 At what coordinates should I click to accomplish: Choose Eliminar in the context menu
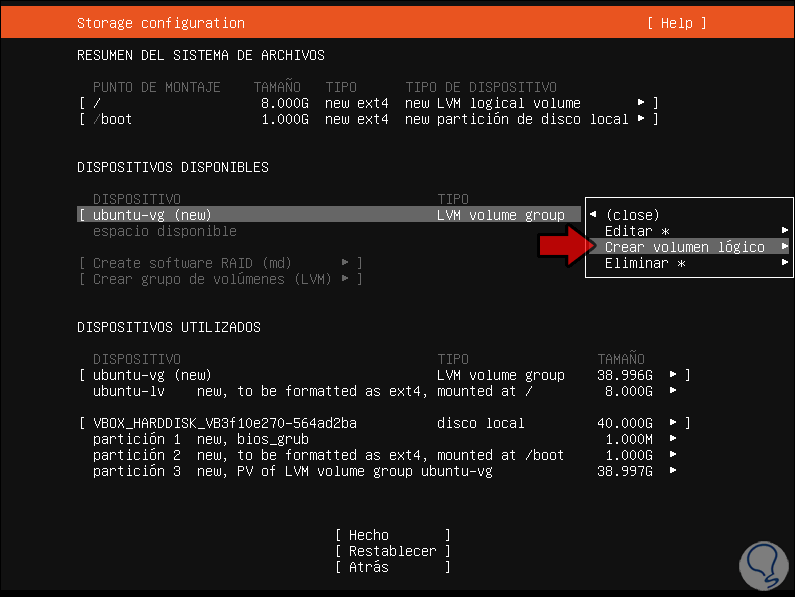[645, 263]
